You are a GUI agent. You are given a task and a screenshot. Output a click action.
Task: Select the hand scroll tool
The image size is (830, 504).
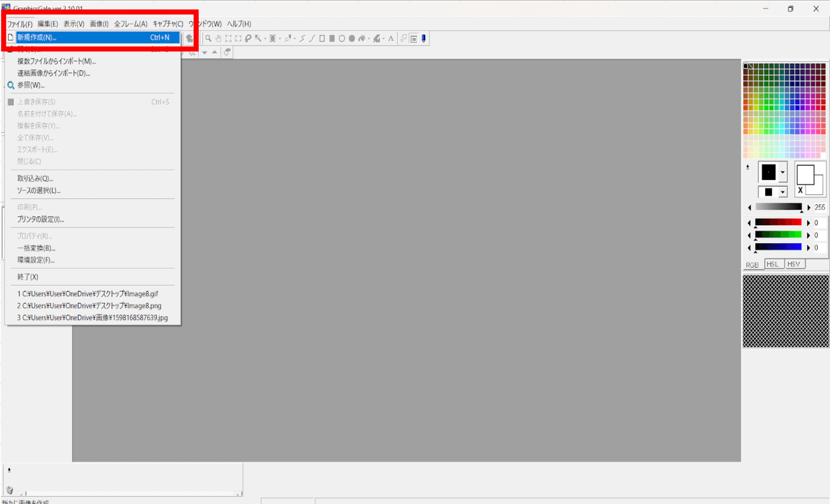pos(218,39)
